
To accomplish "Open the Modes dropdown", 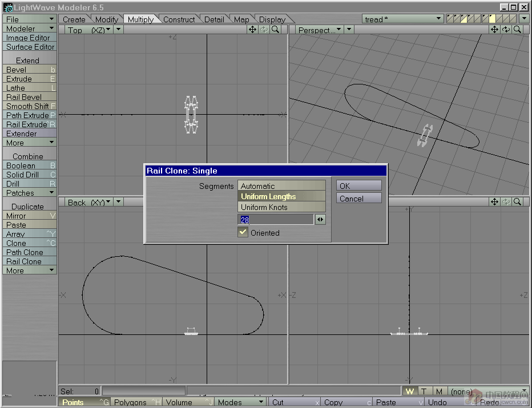I will 241,402.
